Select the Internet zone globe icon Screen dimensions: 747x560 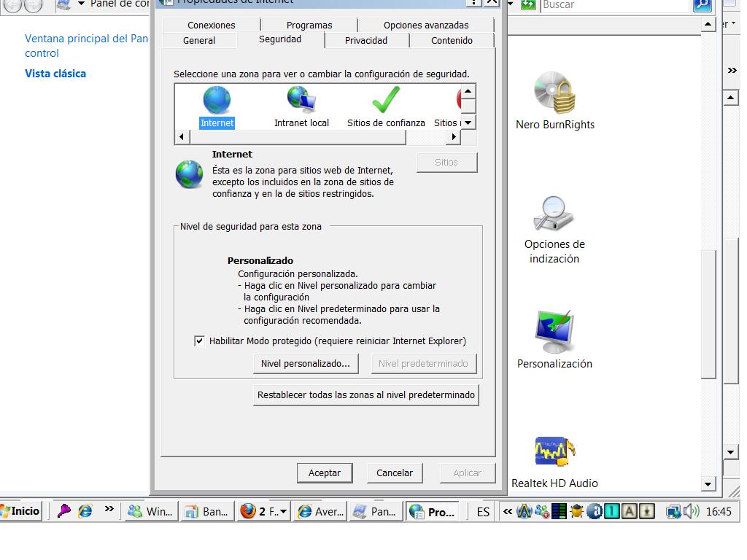click(217, 101)
